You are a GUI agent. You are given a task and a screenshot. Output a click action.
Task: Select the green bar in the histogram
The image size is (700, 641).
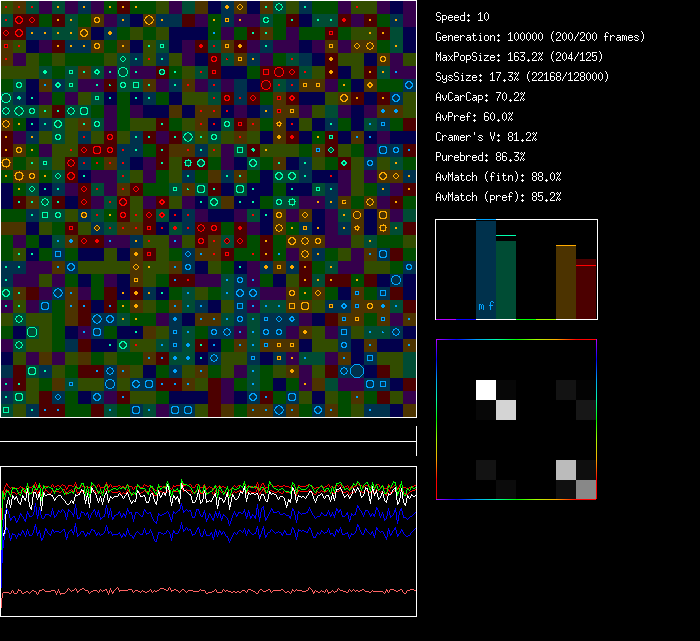click(x=506, y=278)
